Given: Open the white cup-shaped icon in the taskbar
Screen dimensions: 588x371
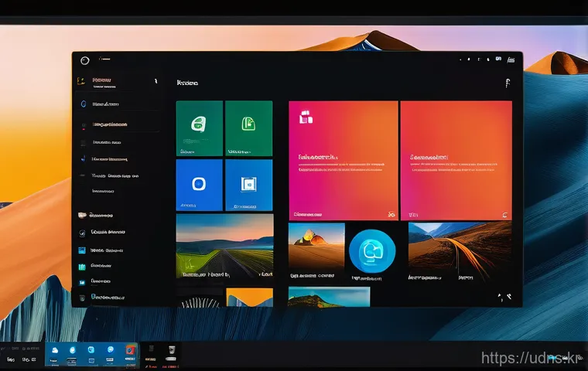Looking at the screenshot, I should (x=172, y=350).
